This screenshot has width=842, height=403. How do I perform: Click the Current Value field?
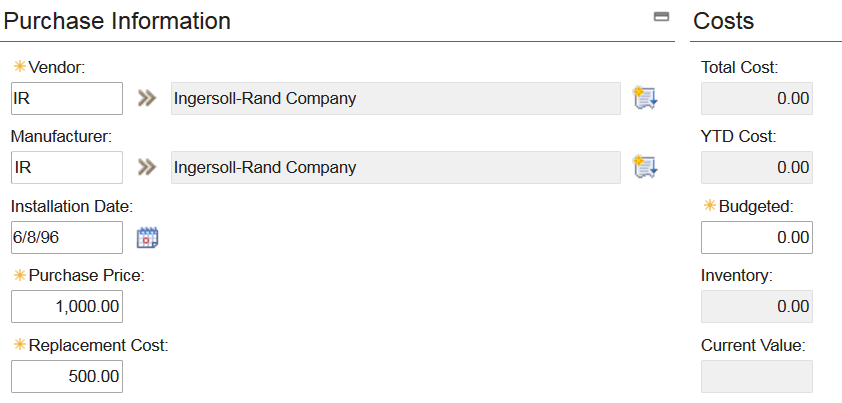(x=756, y=376)
